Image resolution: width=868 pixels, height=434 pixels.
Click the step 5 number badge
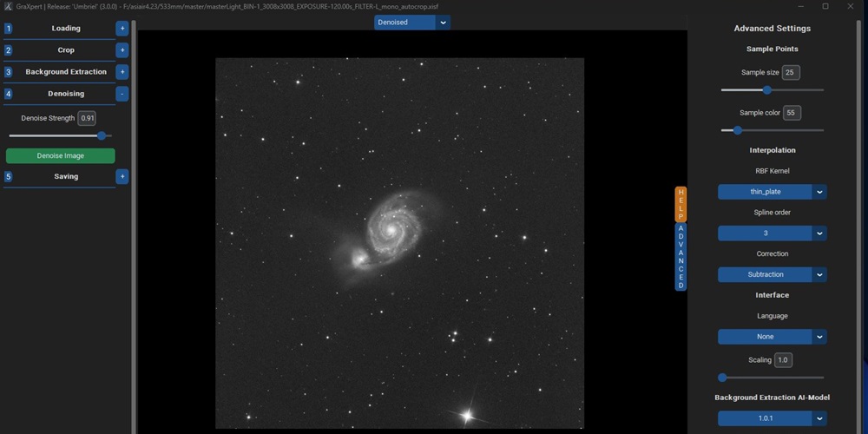click(x=9, y=177)
